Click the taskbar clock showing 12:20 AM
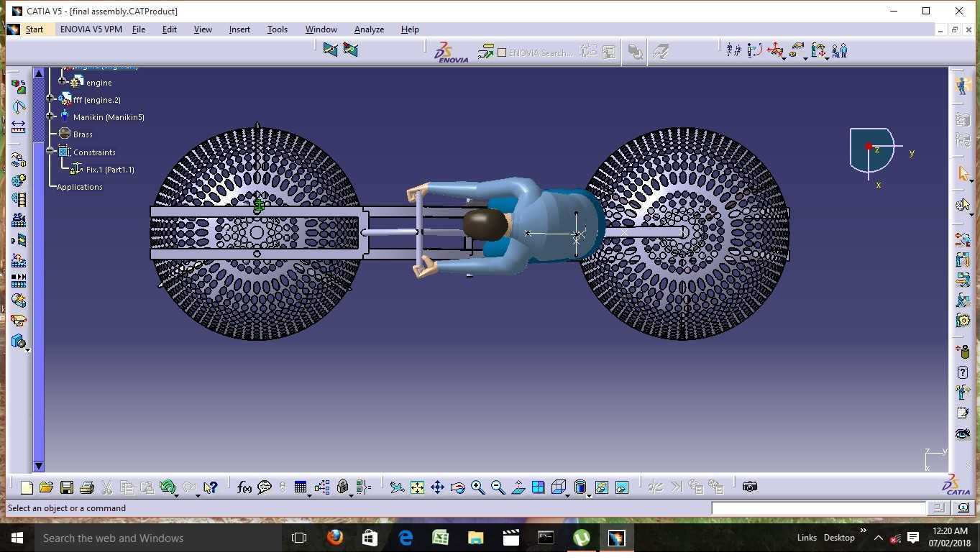The image size is (980, 560). pos(949,538)
